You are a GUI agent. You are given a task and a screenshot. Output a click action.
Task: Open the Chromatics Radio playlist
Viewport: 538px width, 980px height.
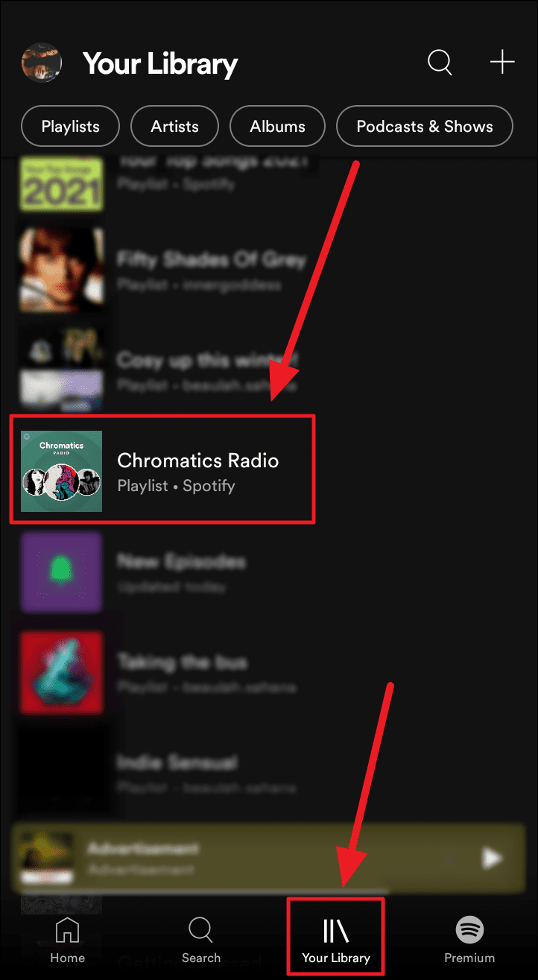[162, 470]
